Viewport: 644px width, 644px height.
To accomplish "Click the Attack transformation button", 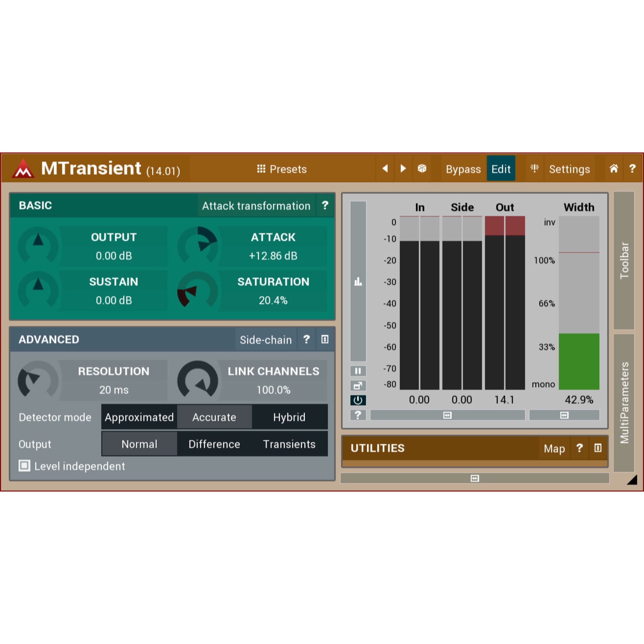I will click(x=256, y=206).
